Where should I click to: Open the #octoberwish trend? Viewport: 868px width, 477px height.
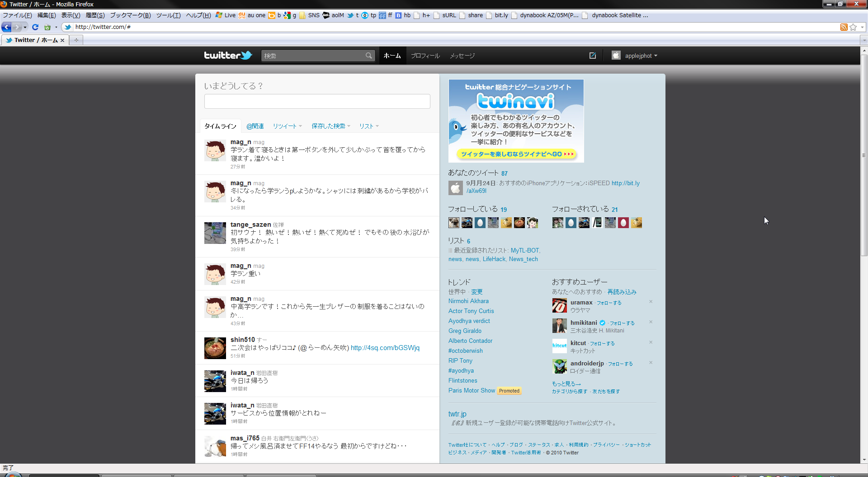coord(465,351)
